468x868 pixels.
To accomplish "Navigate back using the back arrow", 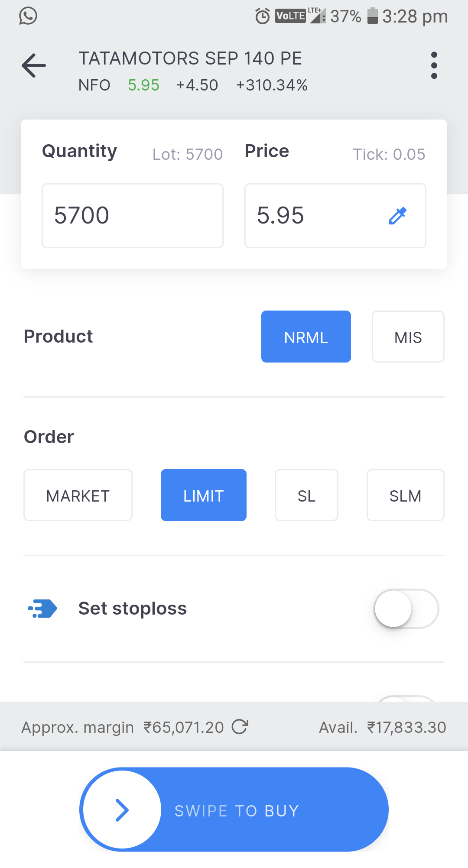I will point(33,65).
